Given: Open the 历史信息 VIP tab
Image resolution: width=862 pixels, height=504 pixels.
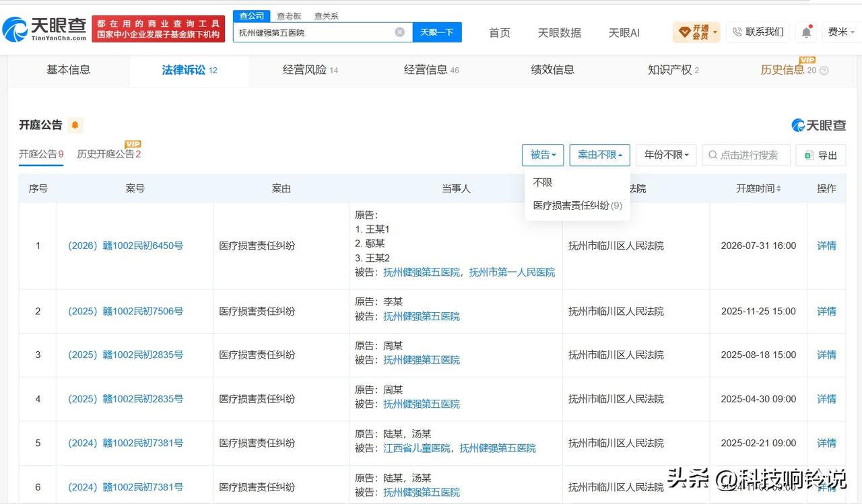Looking at the screenshot, I should pos(789,69).
